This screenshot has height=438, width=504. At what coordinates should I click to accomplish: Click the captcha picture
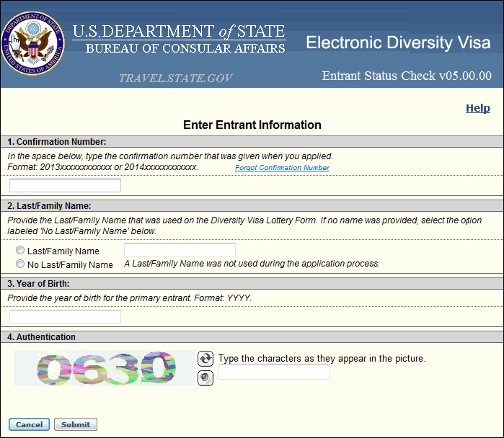tap(105, 368)
